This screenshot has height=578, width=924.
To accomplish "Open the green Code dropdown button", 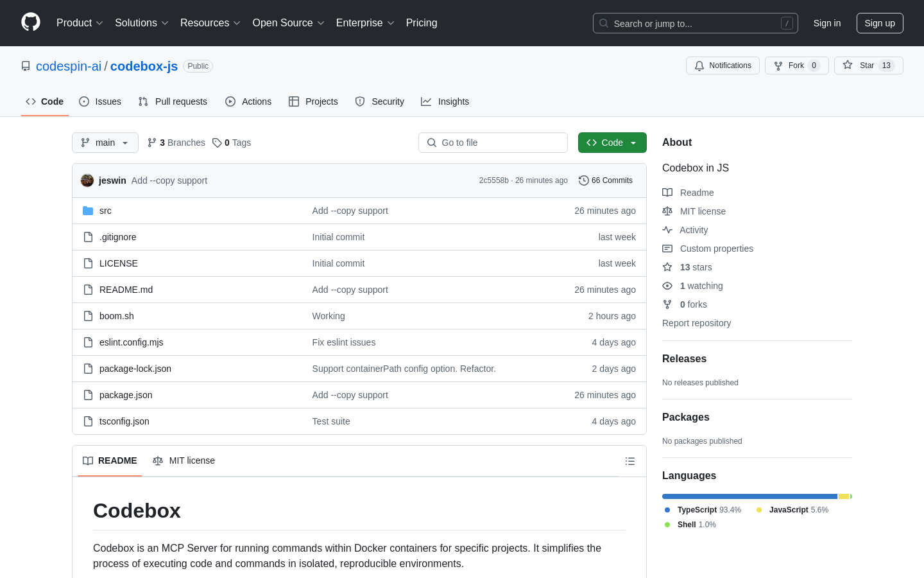I will [x=612, y=143].
